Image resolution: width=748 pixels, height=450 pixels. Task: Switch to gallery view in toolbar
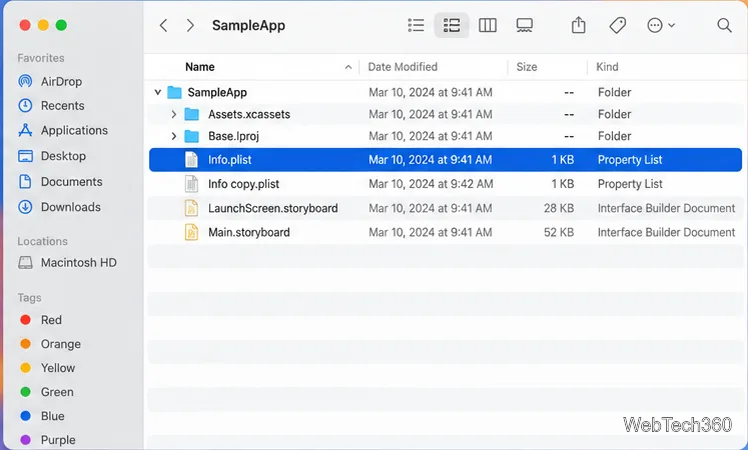524,25
